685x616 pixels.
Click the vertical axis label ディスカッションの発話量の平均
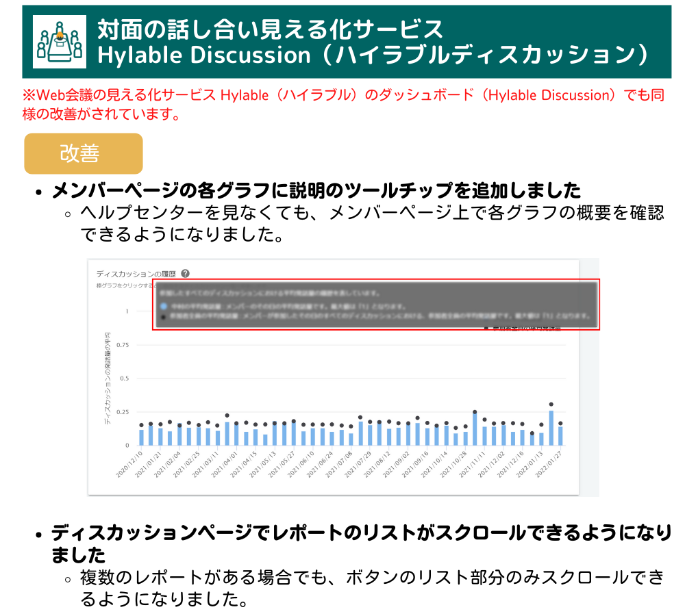click(x=108, y=378)
